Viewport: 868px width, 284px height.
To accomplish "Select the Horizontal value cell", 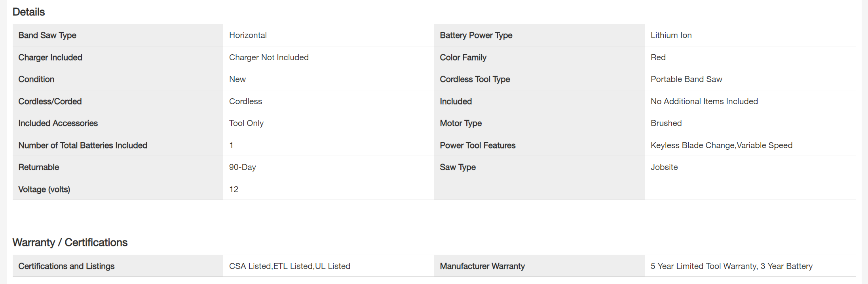I will click(248, 35).
